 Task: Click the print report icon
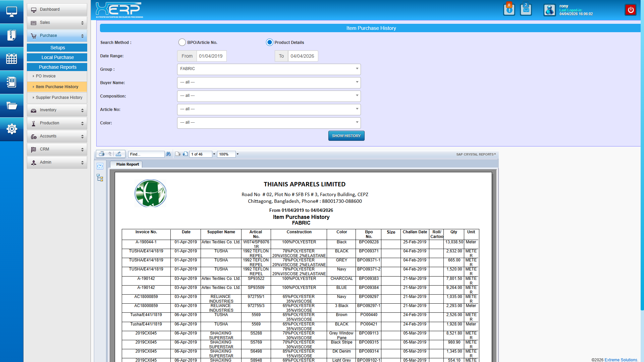(102, 154)
